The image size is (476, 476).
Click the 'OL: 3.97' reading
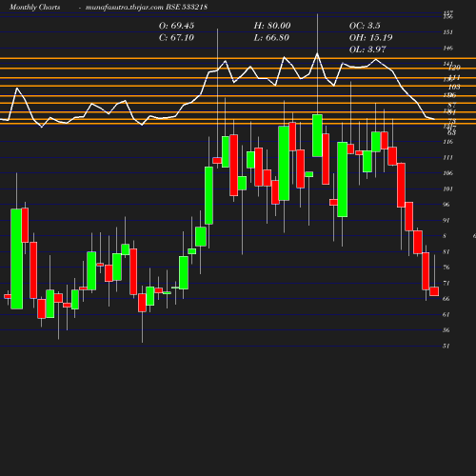367,50
